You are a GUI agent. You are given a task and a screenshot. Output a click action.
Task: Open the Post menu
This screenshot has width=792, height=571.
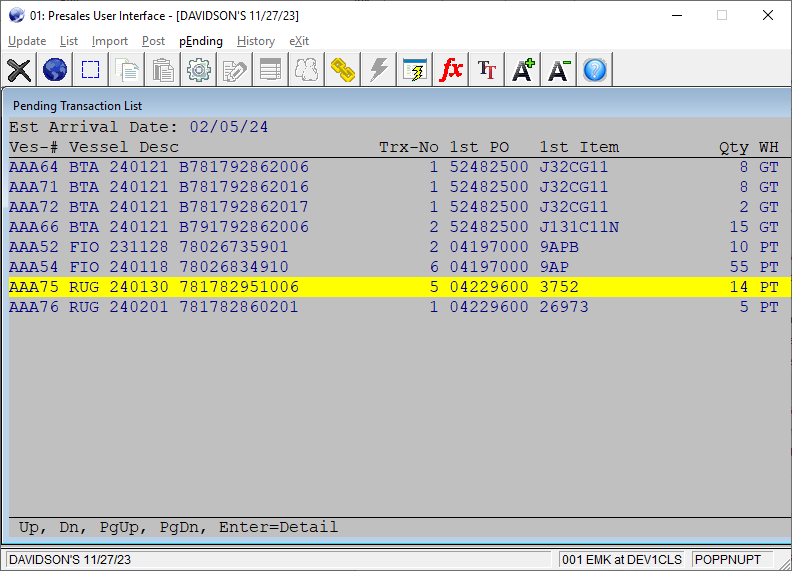tap(153, 41)
